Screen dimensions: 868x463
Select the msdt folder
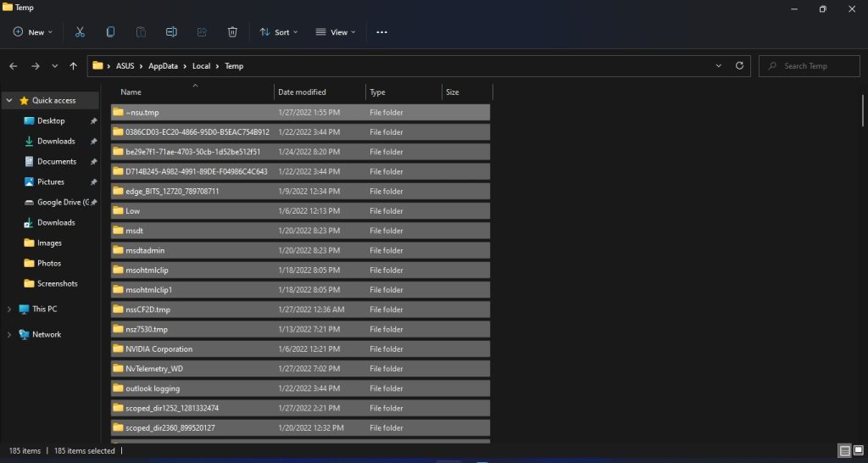pos(300,231)
